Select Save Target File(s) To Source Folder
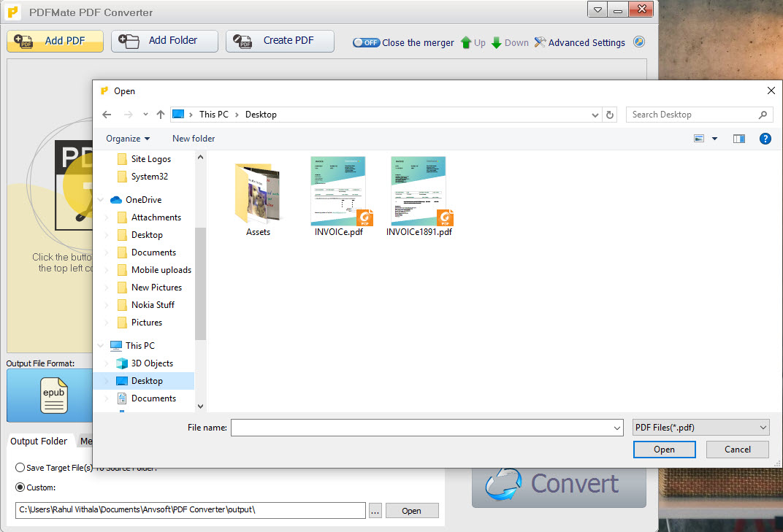This screenshot has width=783, height=532. (20, 468)
